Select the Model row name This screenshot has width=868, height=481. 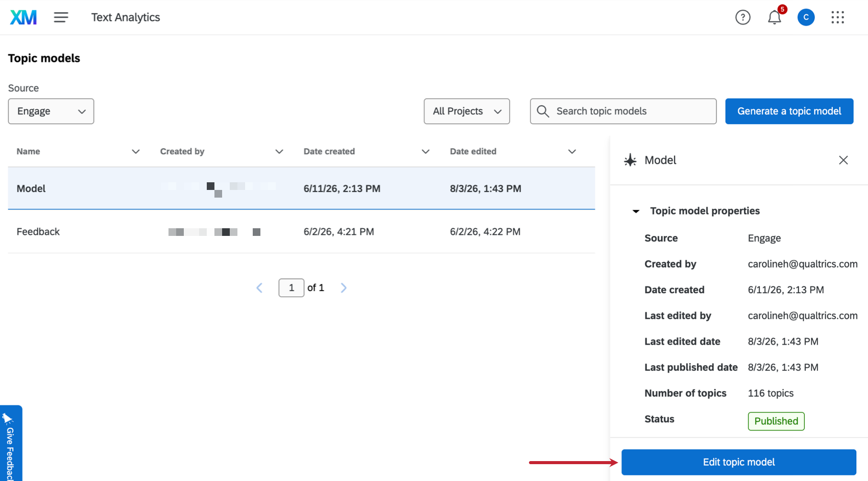[x=31, y=188]
